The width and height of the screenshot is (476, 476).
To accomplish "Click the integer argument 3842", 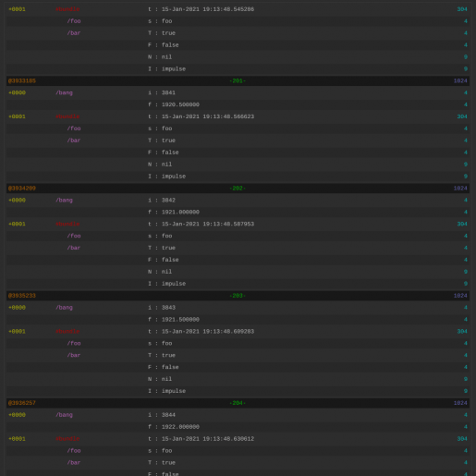I will coord(168,201).
